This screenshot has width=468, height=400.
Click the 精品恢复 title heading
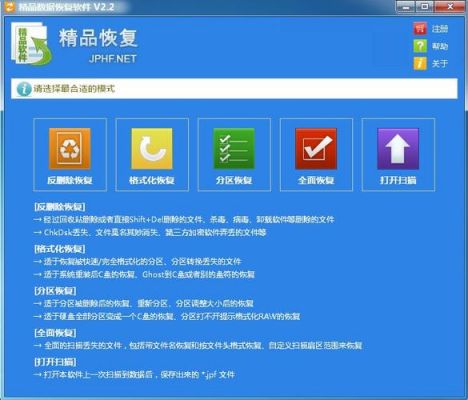tap(98, 38)
